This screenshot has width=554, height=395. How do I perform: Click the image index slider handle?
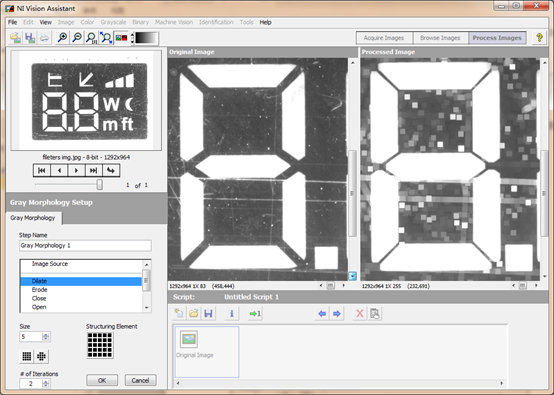pyautogui.click(x=100, y=184)
